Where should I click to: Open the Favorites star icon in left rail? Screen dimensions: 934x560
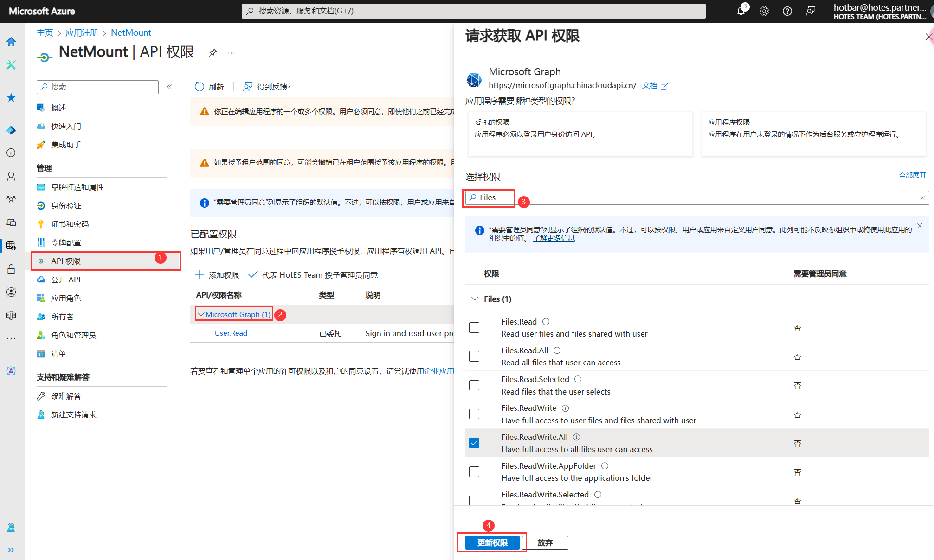tap(11, 97)
